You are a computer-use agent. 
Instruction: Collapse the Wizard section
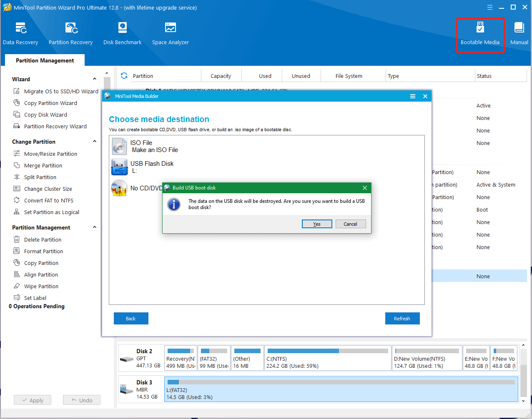coord(95,79)
